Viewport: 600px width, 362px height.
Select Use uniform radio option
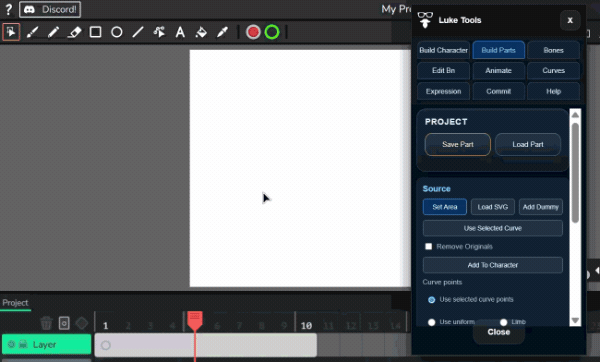(x=432, y=322)
